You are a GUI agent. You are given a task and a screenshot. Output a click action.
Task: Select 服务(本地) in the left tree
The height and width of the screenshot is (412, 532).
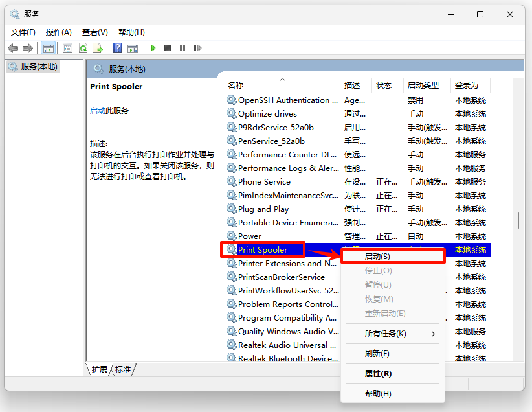[39, 67]
